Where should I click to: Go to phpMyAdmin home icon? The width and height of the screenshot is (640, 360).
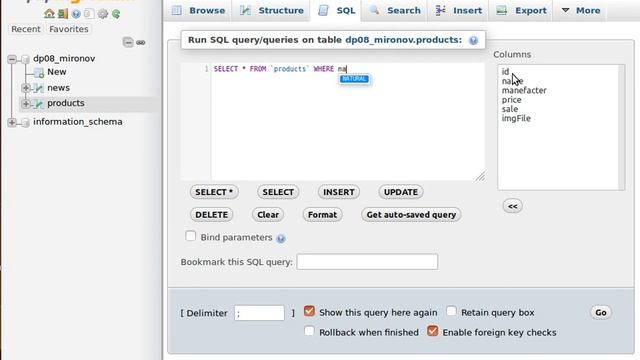pos(49,13)
